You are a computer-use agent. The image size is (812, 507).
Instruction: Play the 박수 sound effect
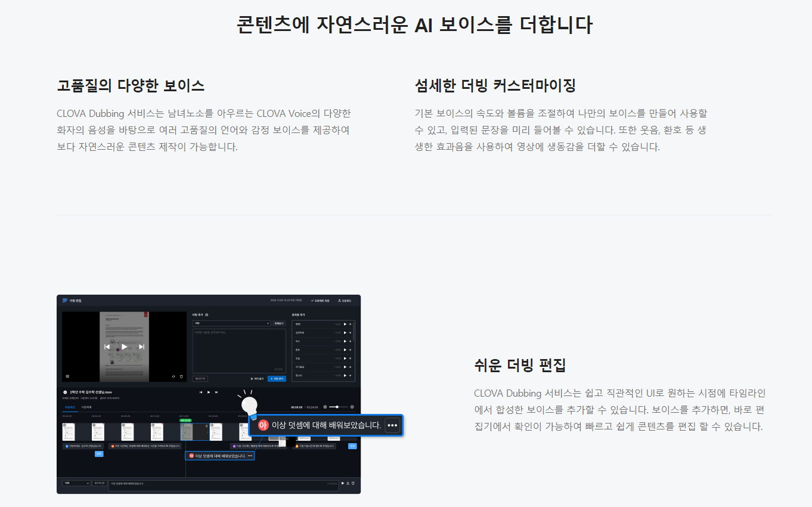(345, 341)
